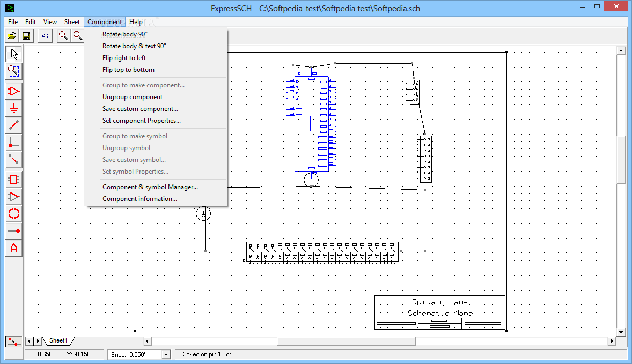Select the place ground symbol tool
This screenshot has width=632, height=364.
[x=14, y=108]
